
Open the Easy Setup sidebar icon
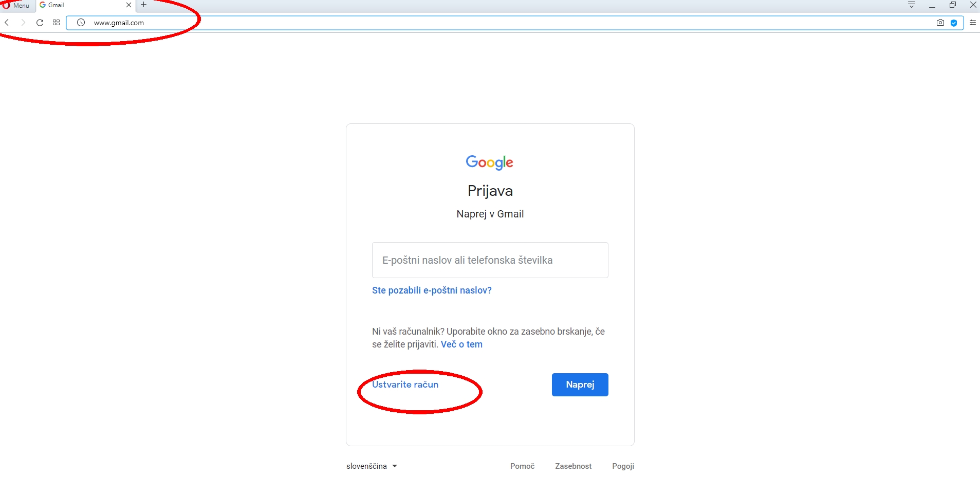click(x=972, y=23)
